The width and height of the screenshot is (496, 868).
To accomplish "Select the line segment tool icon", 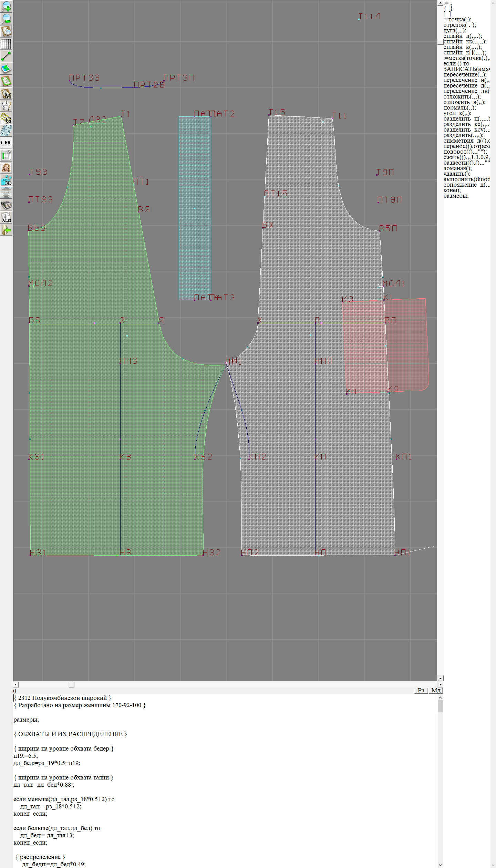I will point(6,56).
